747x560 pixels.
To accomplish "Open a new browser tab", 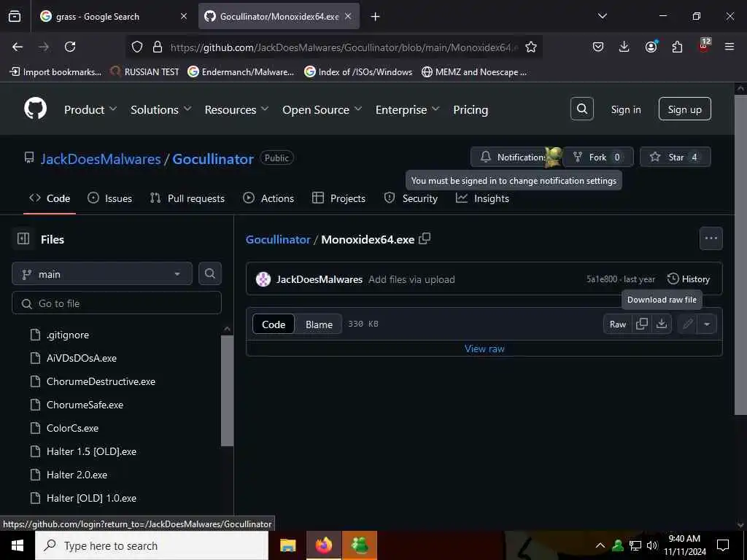I will 376,17.
